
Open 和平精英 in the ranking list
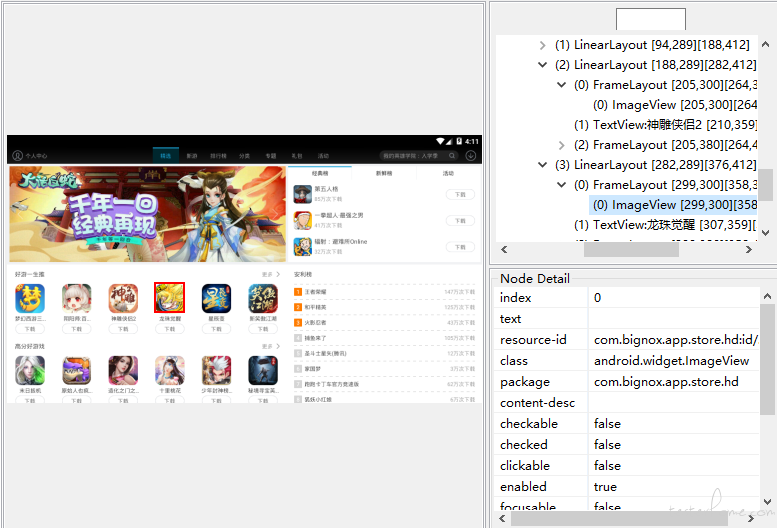[x=384, y=307]
